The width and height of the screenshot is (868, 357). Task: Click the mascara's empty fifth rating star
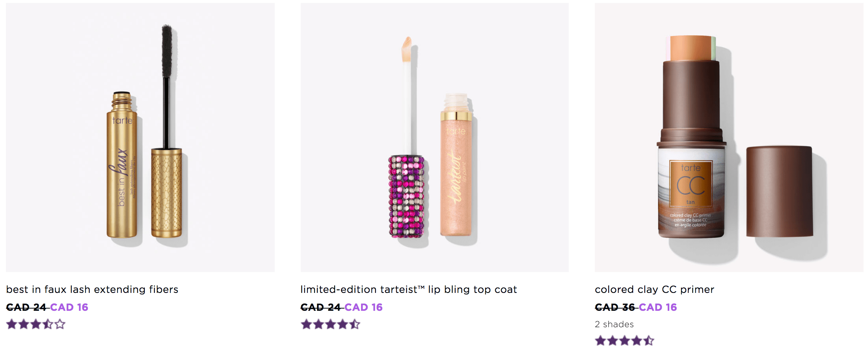(x=60, y=324)
